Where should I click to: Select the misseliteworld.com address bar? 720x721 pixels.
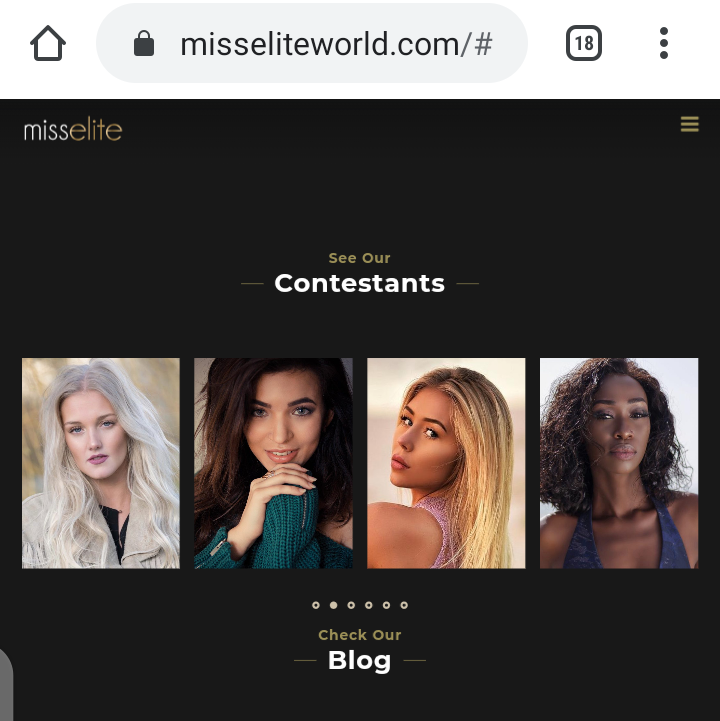[x=312, y=43]
